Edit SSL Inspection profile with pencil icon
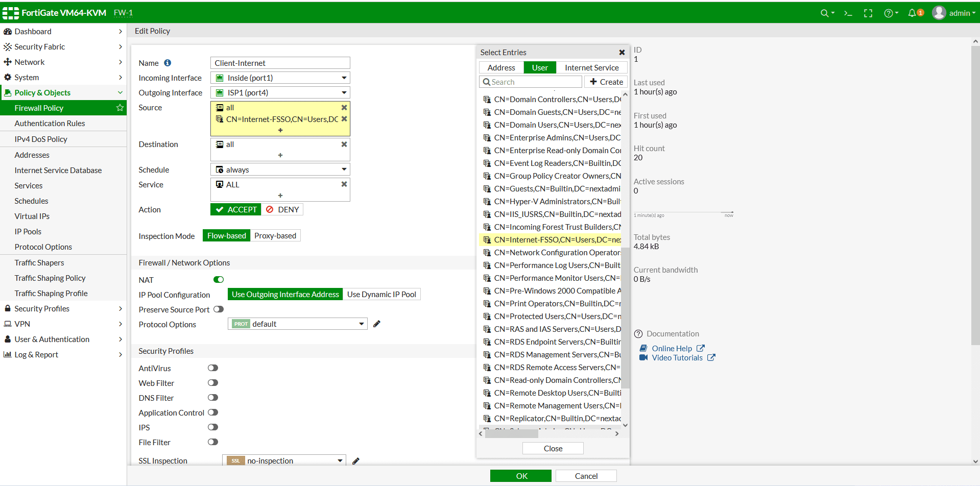This screenshot has height=486, width=980. point(356,461)
